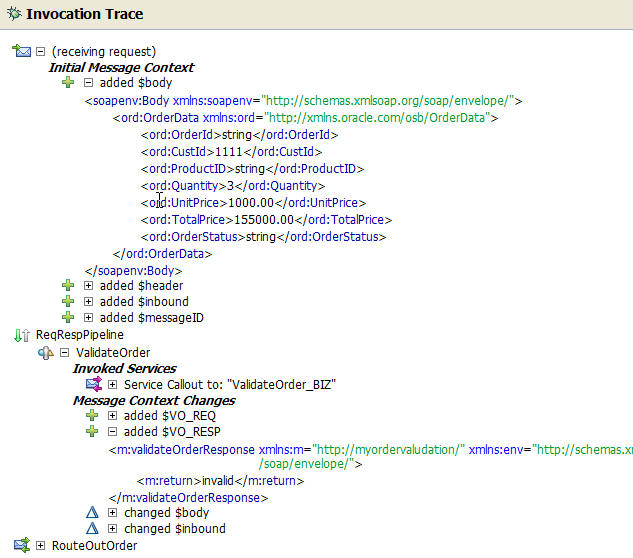The image size is (633, 558).
Task: Expand the changed $inbound node
Action: tap(113, 528)
